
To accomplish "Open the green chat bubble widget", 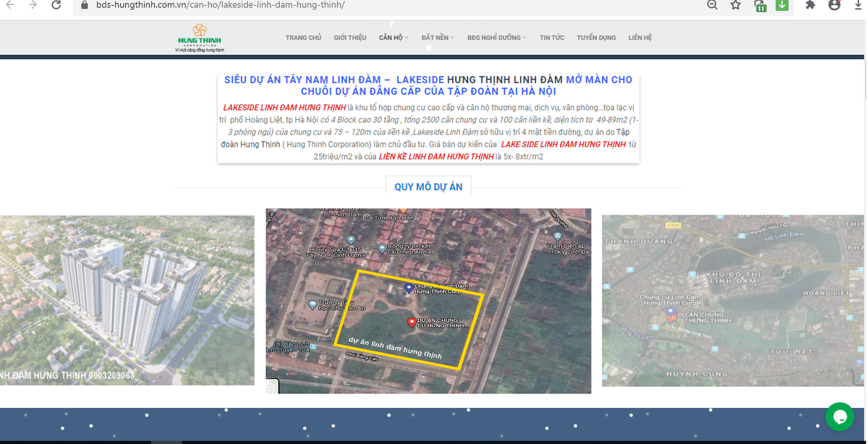I will click(x=840, y=417).
